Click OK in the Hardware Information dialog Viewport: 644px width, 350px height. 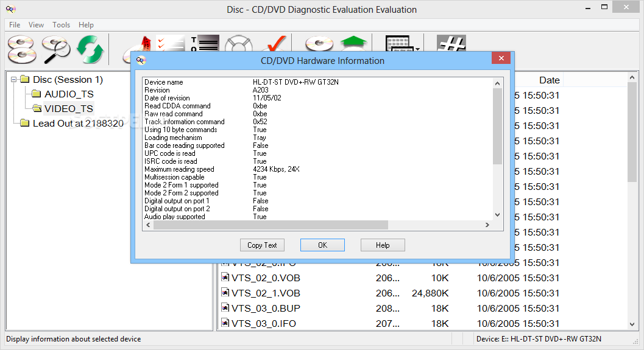coord(322,245)
